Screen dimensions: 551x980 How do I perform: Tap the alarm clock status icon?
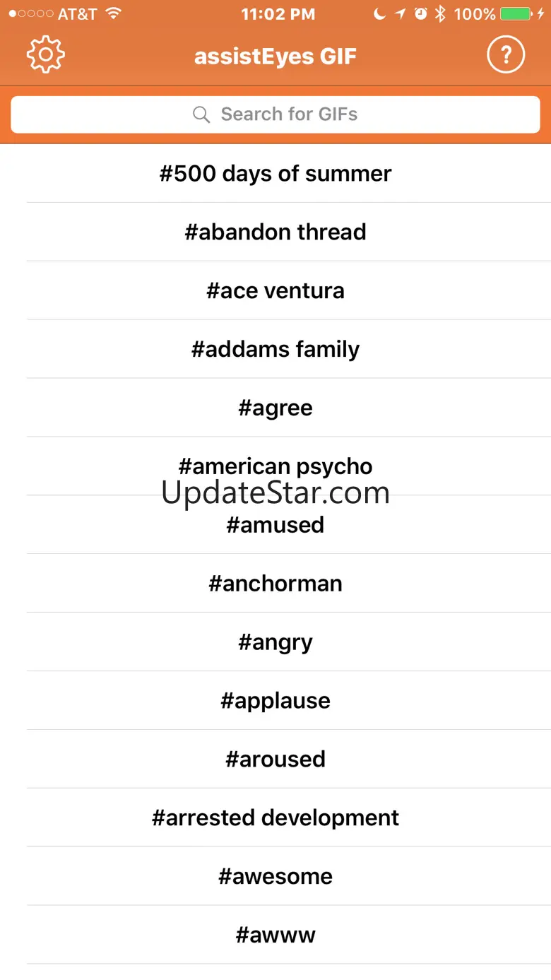coord(421,13)
